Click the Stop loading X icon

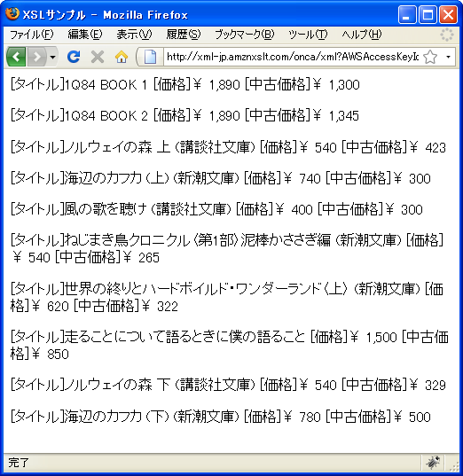(x=98, y=57)
